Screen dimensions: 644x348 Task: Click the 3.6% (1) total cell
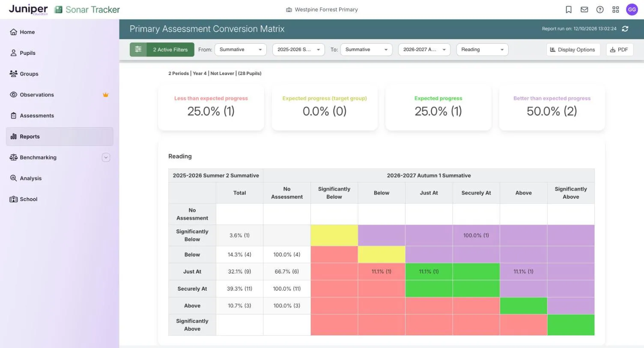coord(239,235)
